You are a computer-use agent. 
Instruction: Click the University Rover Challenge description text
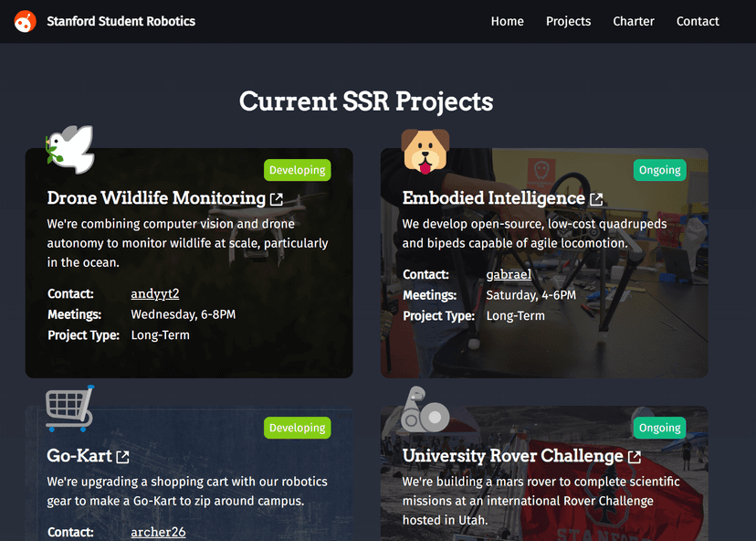coord(541,501)
